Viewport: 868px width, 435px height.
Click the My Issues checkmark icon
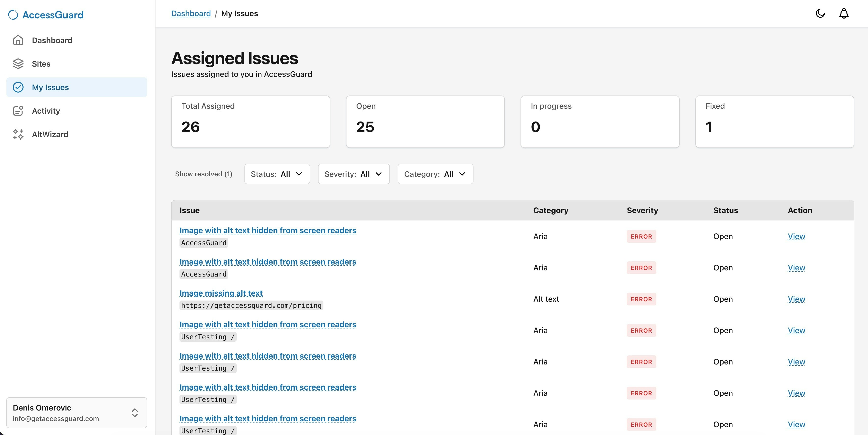[18, 87]
